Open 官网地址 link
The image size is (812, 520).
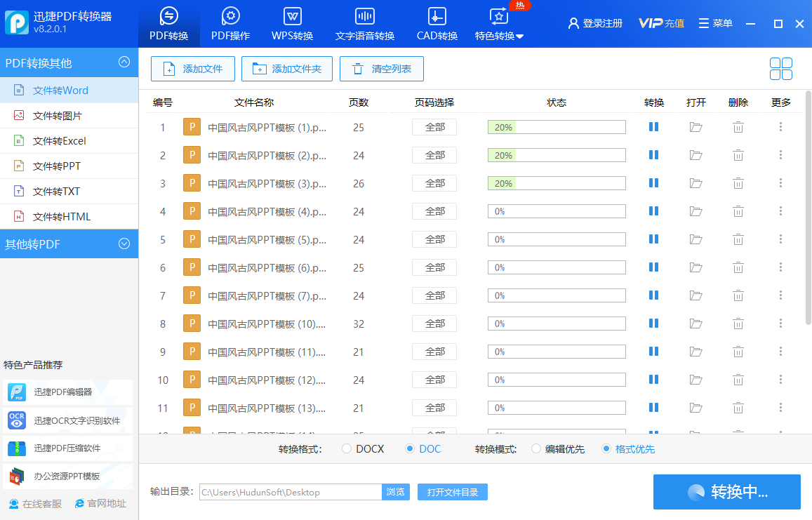101,503
